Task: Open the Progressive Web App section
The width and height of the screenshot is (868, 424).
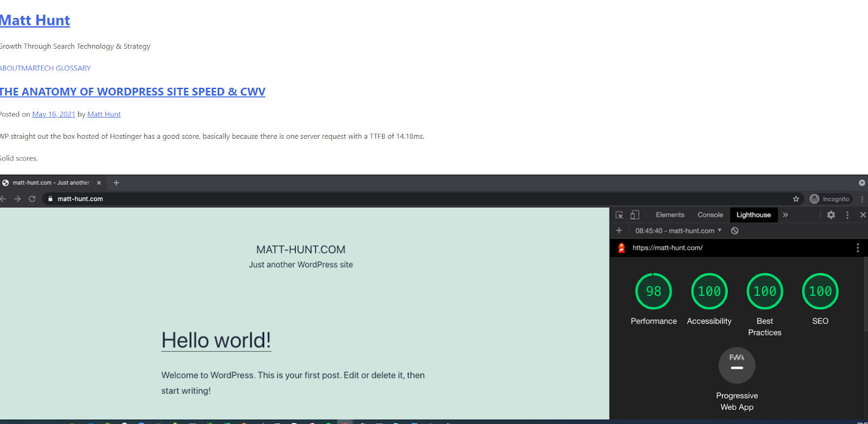Action: point(737,380)
